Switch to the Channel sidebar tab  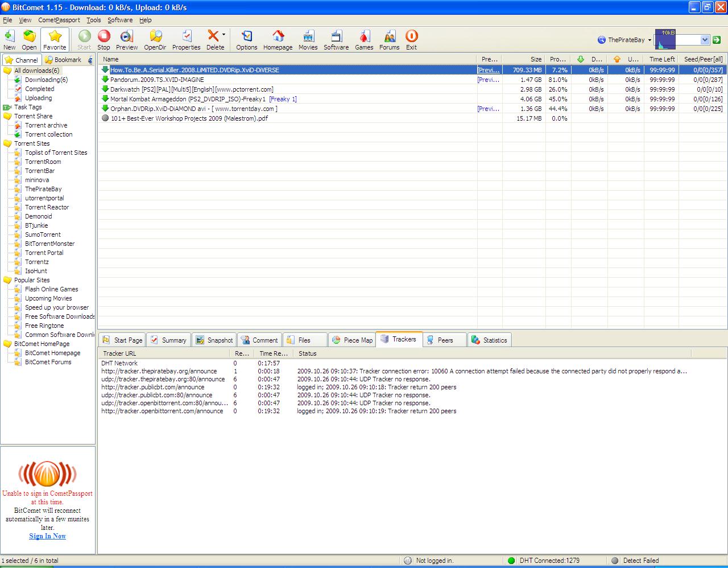(21, 60)
